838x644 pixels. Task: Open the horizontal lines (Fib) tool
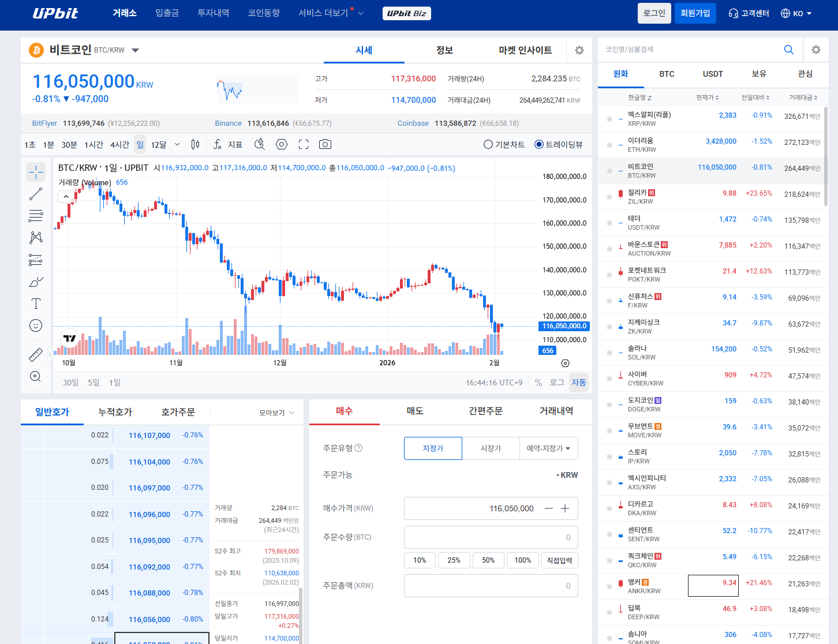36,216
